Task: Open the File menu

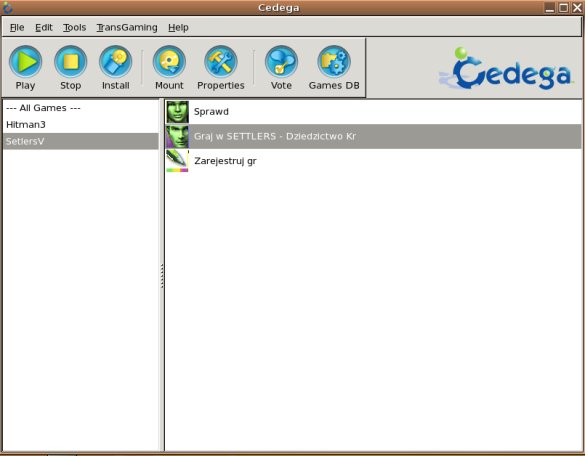Action: click(x=17, y=27)
